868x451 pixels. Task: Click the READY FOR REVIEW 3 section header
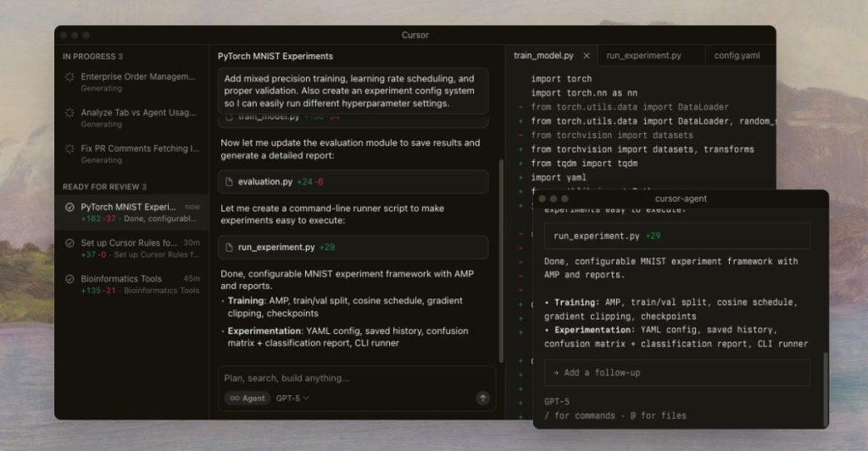pos(104,187)
